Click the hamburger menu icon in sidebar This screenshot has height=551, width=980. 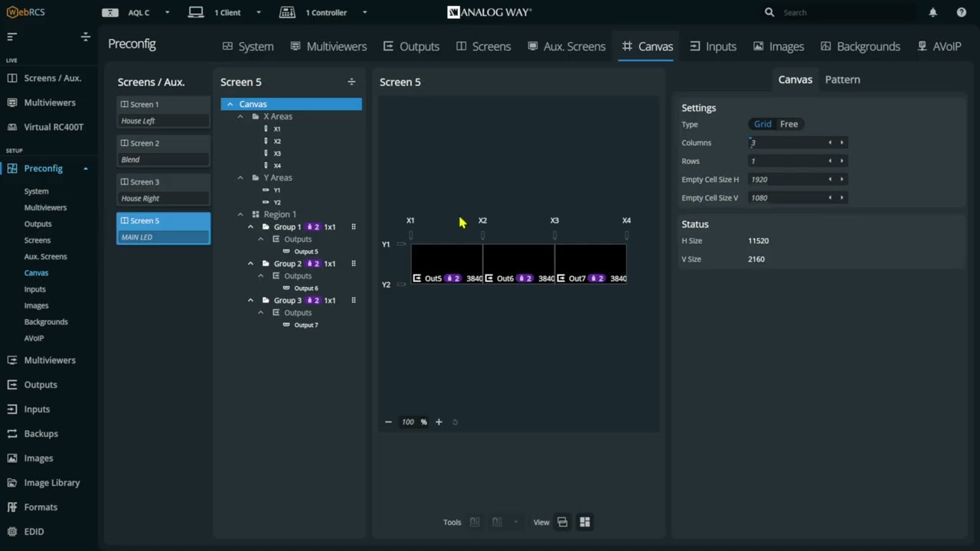pos(11,37)
